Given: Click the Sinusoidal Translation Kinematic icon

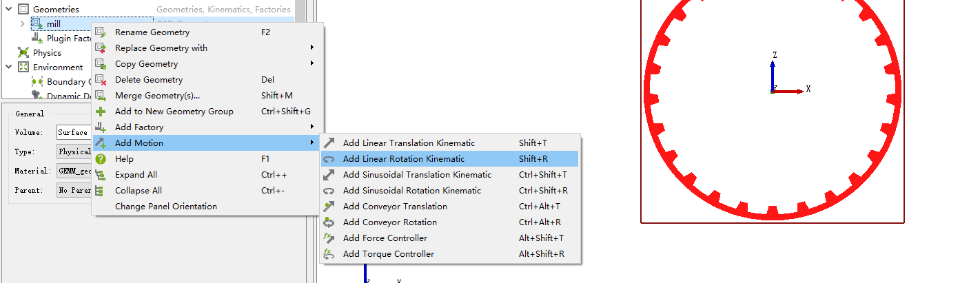Looking at the screenshot, I should (x=329, y=175).
